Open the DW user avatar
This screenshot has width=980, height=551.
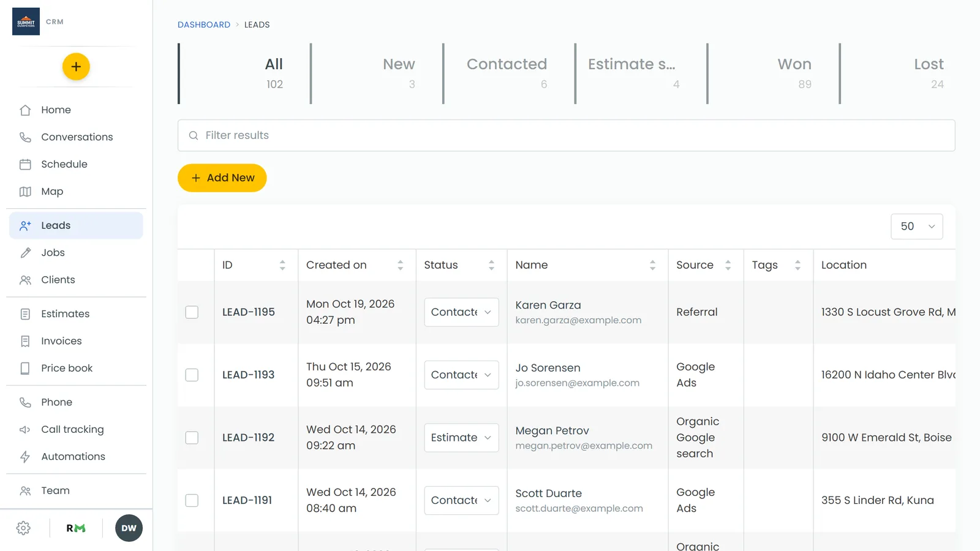129,528
